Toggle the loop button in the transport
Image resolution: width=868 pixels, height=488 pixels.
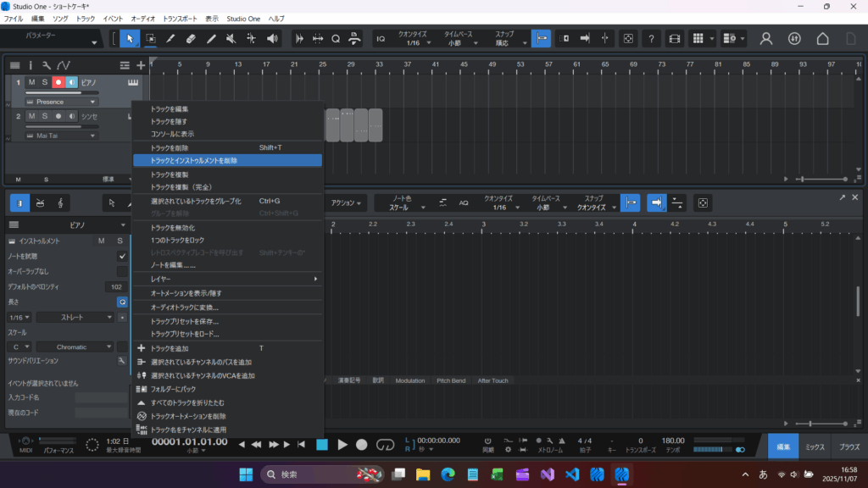coord(386,444)
